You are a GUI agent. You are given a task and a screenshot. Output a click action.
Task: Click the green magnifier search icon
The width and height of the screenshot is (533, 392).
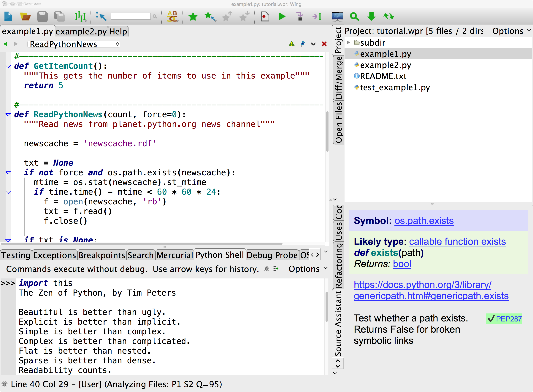click(354, 16)
